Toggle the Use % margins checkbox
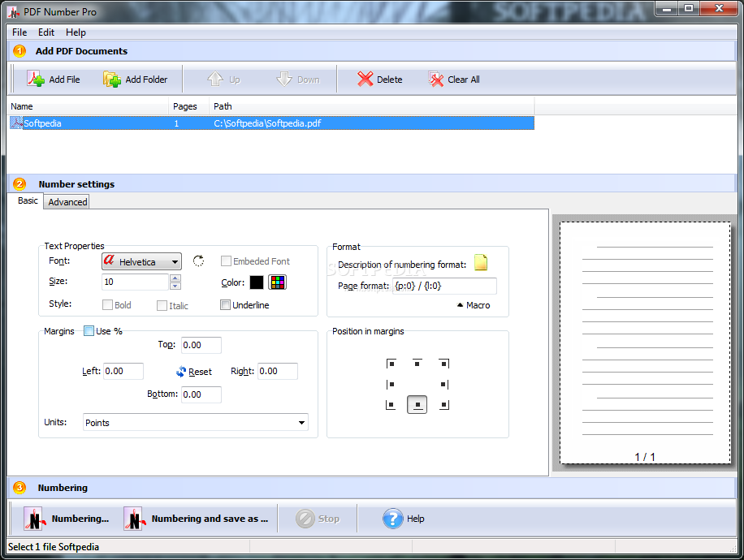The height and width of the screenshot is (560, 744). click(89, 331)
